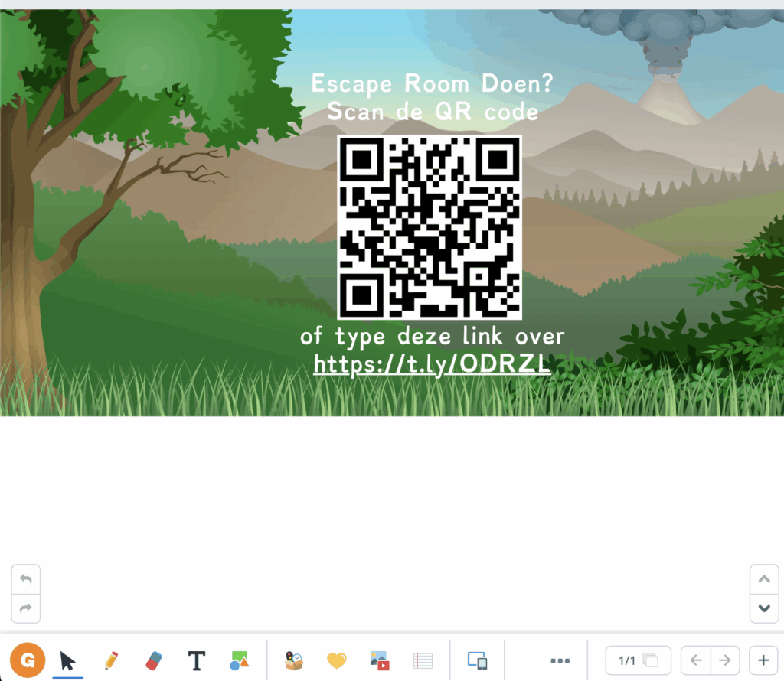Screen dimensions: 784x681
Task: Select the eraser tool
Action: click(154, 660)
